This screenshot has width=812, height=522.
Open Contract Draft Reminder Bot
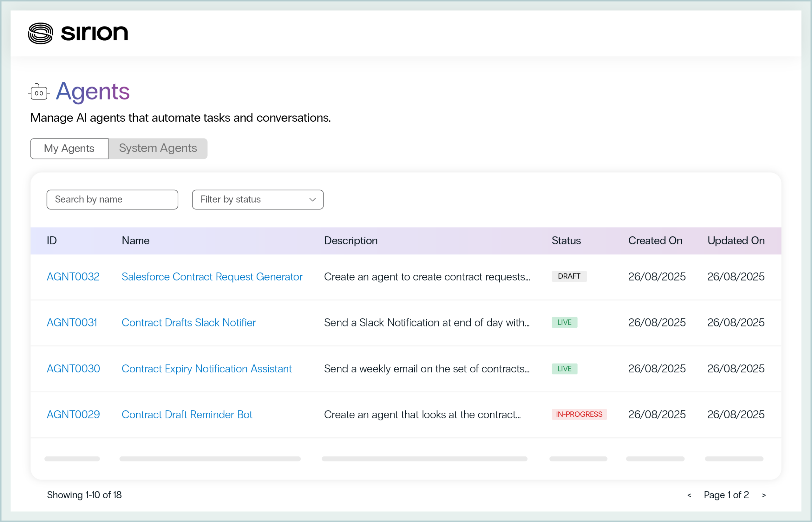187,414
